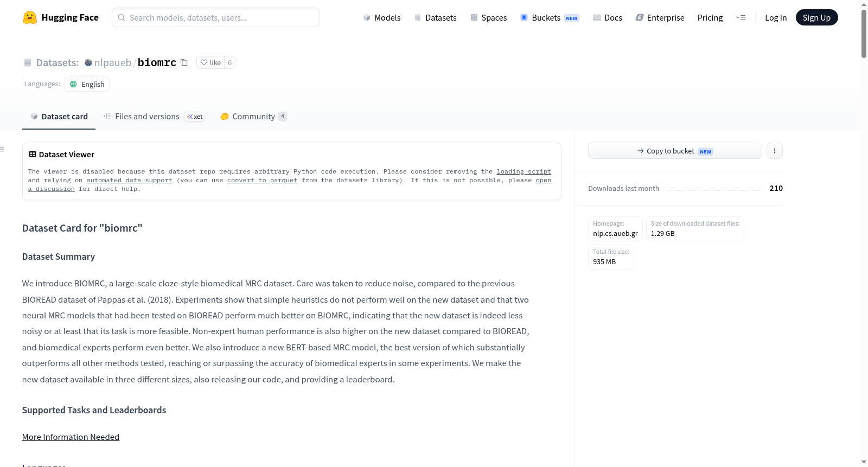Click the heart like button

tap(210, 62)
